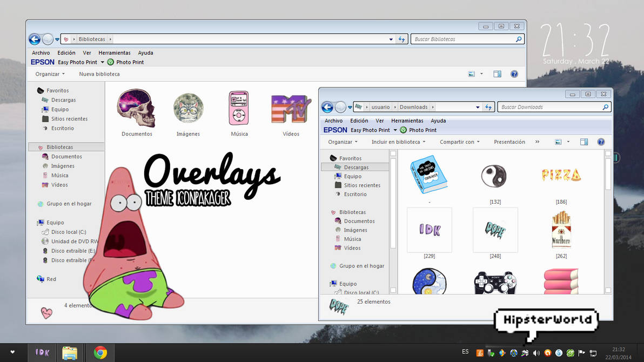Open the Documentos skull library icon
Image resolution: width=644 pixels, height=362 pixels.
click(136, 108)
